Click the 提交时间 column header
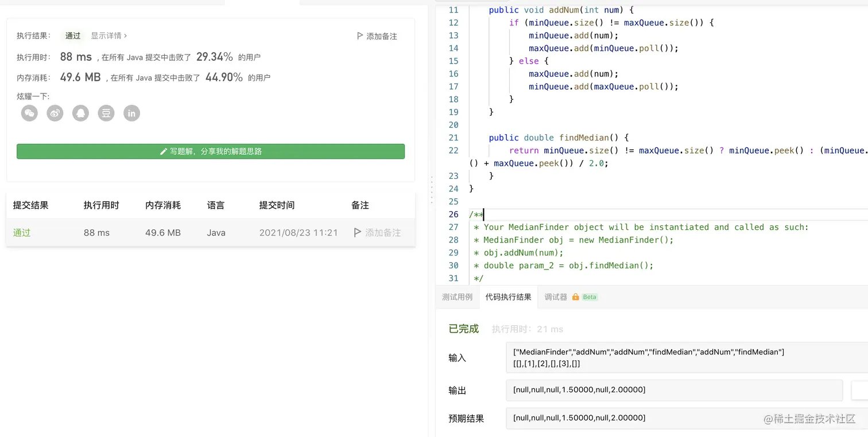The image size is (868, 437). pyautogui.click(x=277, y=205)
